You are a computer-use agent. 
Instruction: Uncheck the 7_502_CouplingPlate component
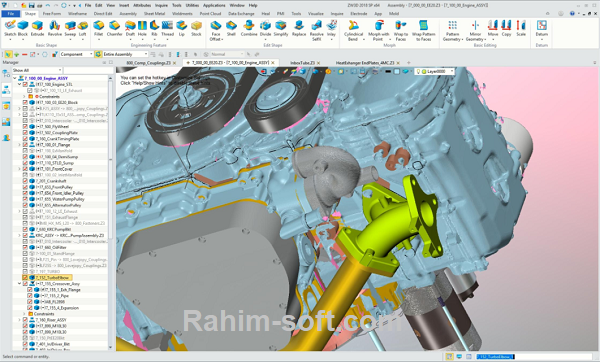(25, 133)
